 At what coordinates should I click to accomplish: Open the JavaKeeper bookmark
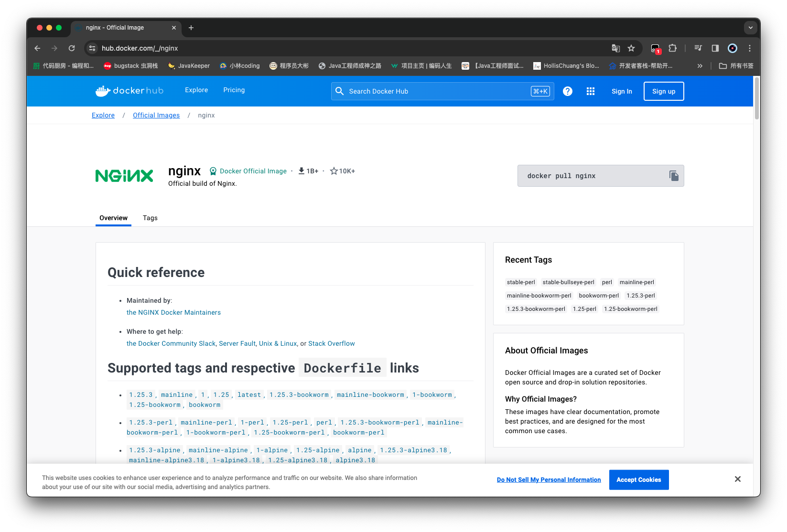coord(189,66)
